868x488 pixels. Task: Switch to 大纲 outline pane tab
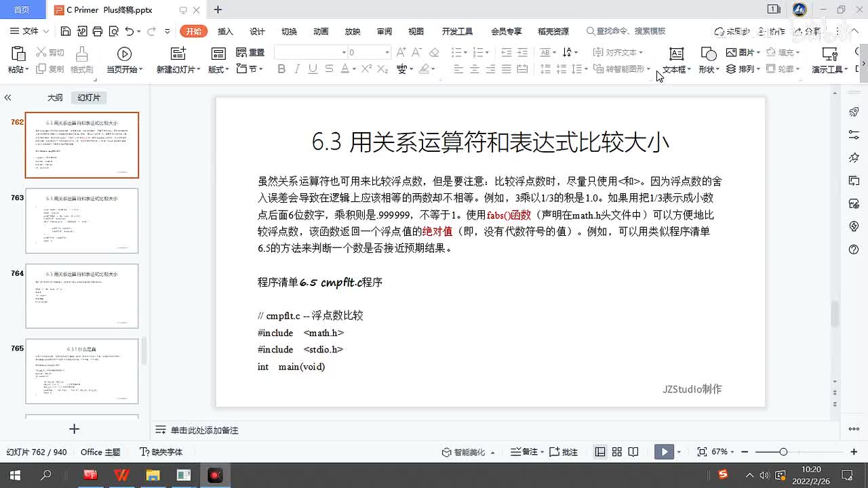(55, 98)
